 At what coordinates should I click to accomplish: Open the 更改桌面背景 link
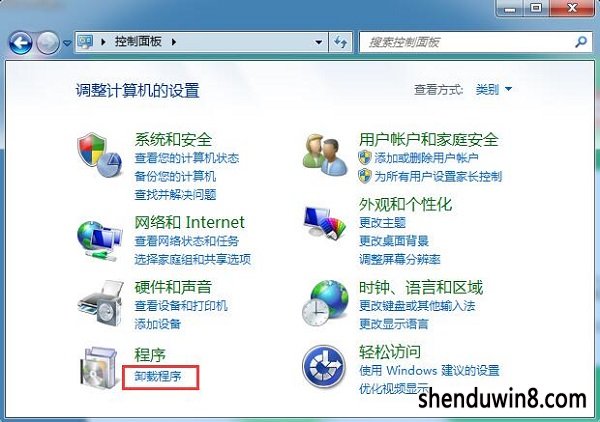tap(394, 241)
